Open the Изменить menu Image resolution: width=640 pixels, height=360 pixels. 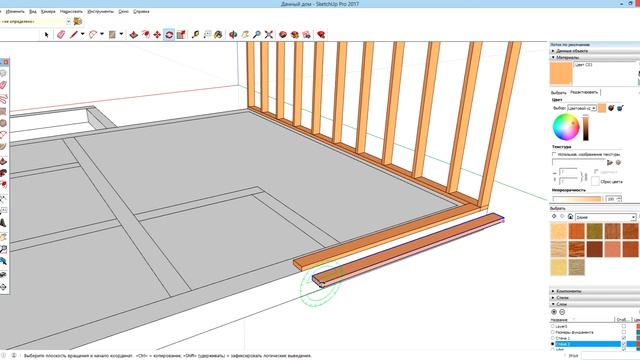point(15,11)
